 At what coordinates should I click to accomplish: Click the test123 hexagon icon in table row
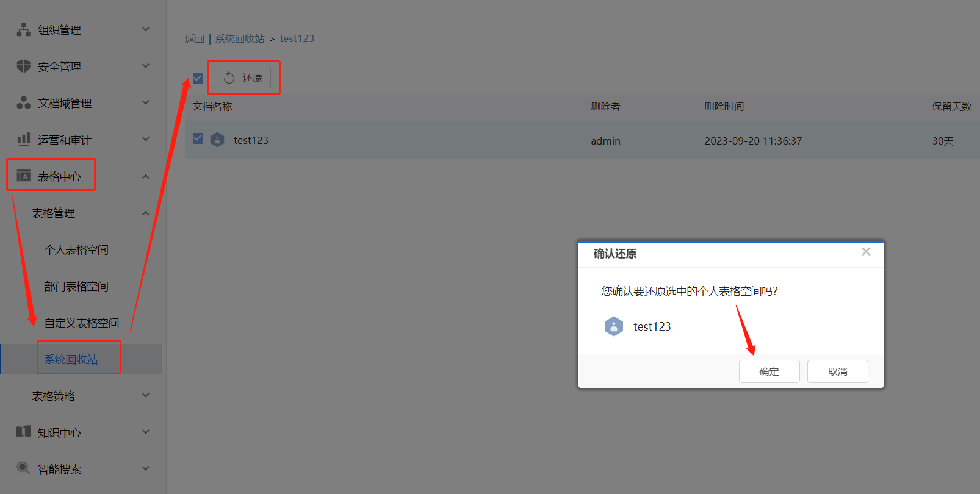tap(217, 140)
